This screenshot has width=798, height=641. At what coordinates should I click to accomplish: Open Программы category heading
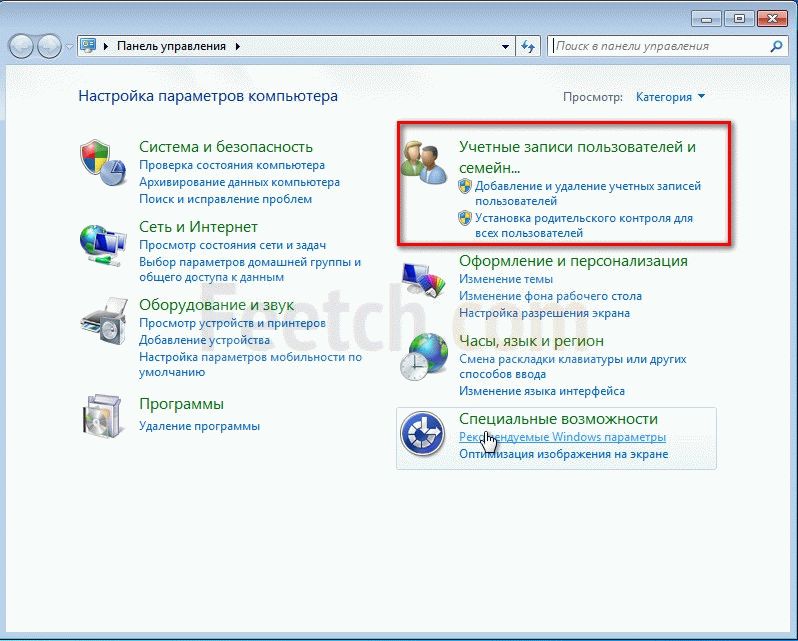point(182,403)
